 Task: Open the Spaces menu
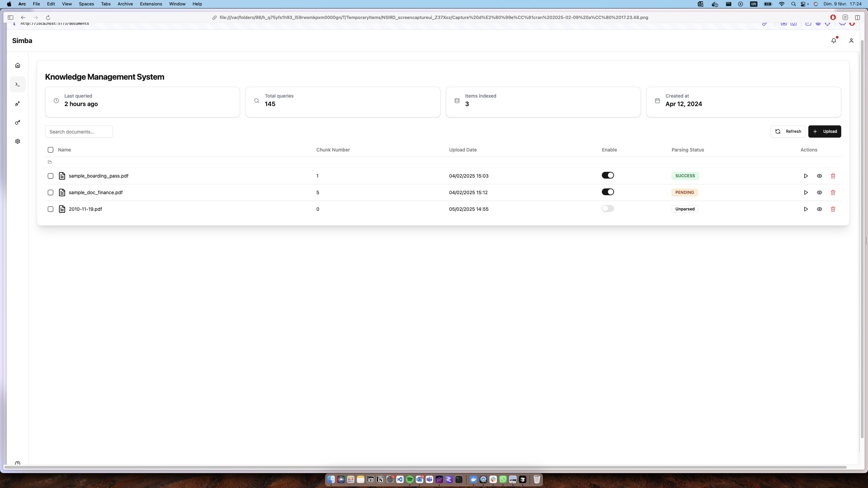click(x=86, y=4)
